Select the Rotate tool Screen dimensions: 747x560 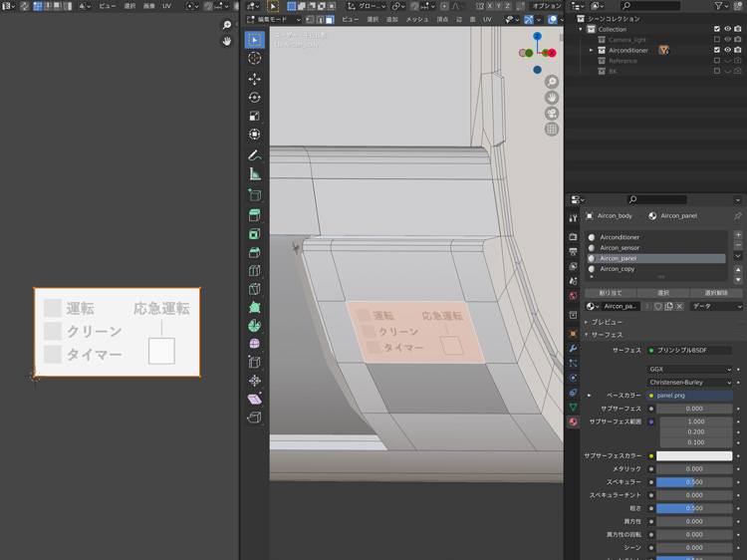pos(254,97)
